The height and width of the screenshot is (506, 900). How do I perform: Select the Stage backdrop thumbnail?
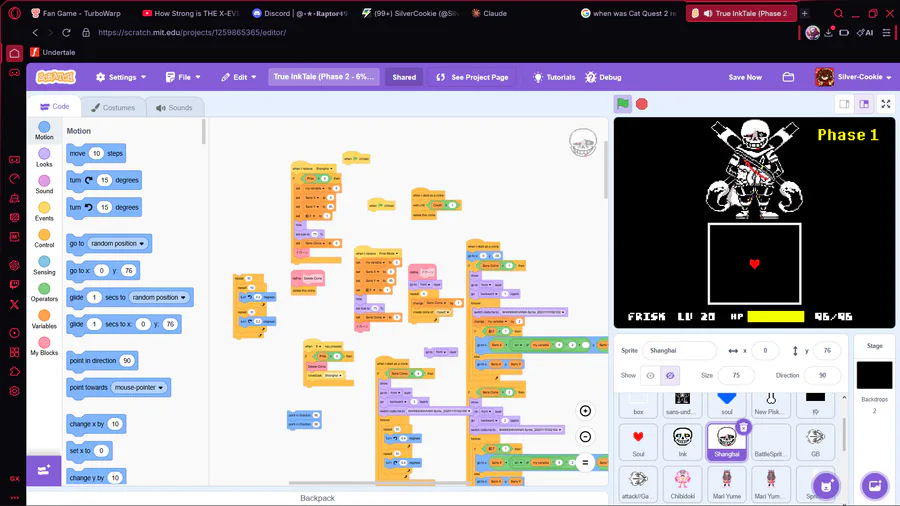pyautogui.click(x=875, y=375)
